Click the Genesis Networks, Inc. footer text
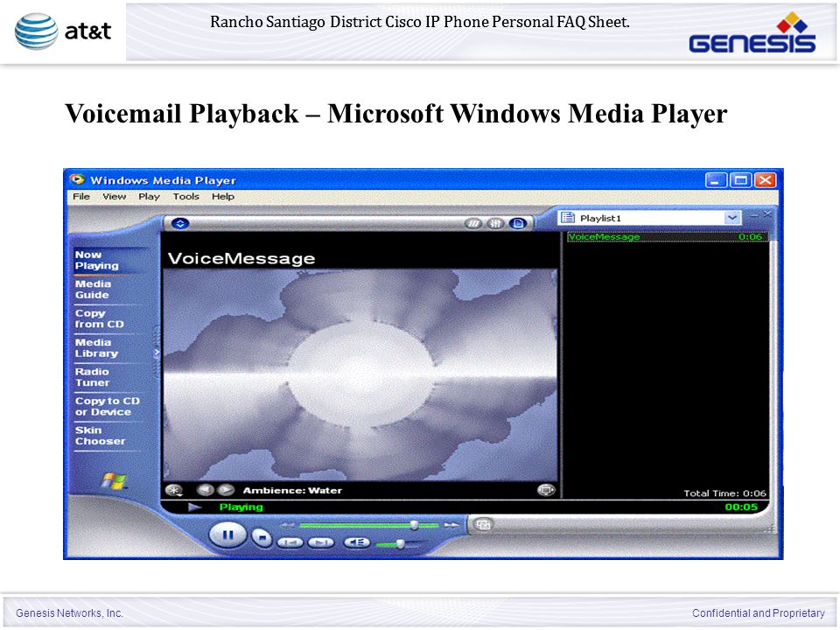Screen dimensions: 840x630 tap(70, 612)
